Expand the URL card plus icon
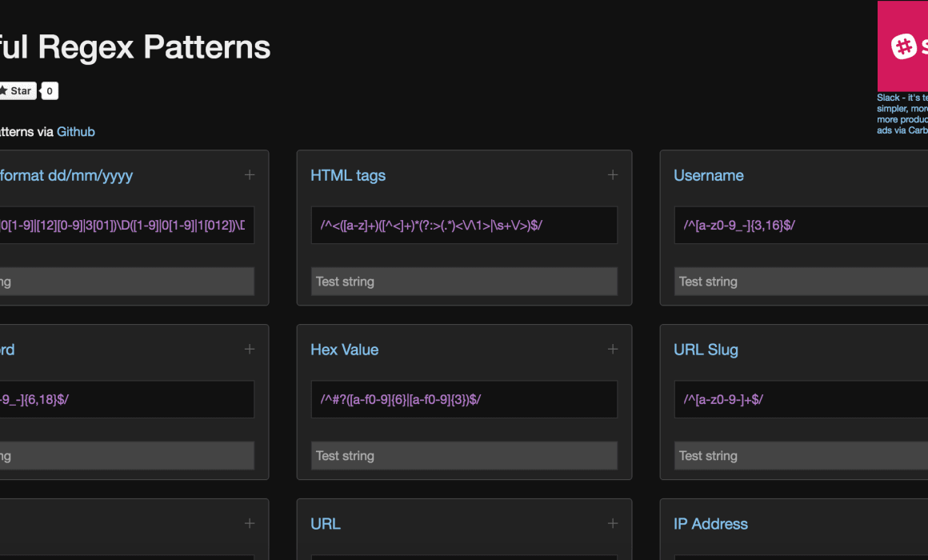The height and width of the screenshot is (560, 928). coord(613,523)
